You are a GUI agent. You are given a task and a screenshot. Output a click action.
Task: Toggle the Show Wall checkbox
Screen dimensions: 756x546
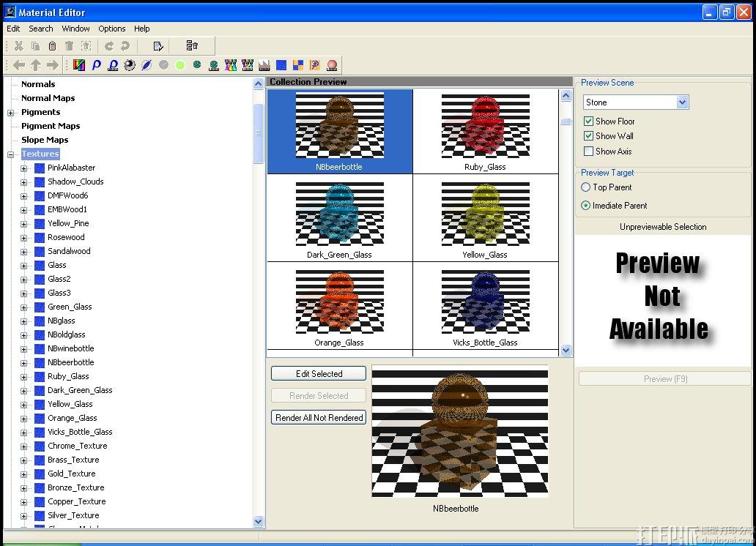(x=588, y=136)
